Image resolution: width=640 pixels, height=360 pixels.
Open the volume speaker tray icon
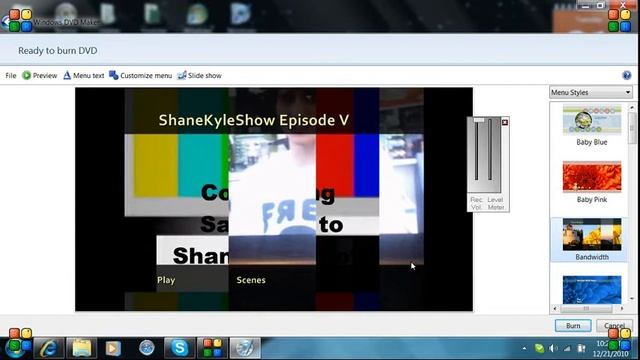[553, 348]
